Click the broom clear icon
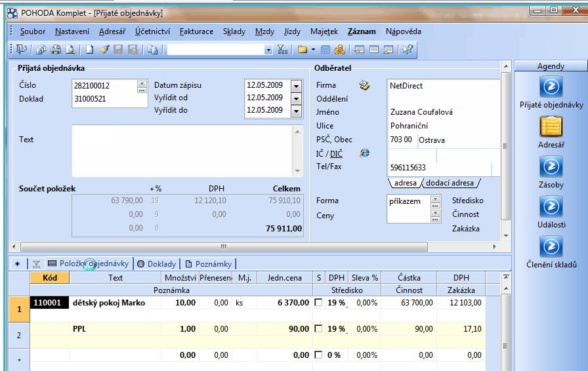This screenshot has height=371, width=588. point(104,49)
